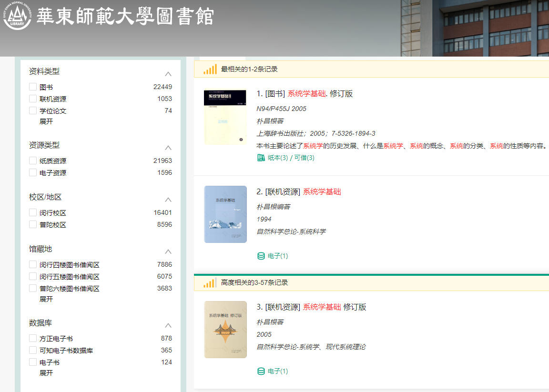Select 方正电子书 database checkbox

pyautogui.click(x=33, y=338)
